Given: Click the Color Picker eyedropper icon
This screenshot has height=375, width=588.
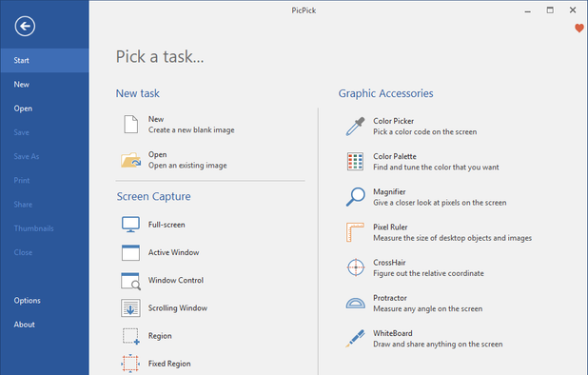Looking at the screenshot, I should pos(355,127).
